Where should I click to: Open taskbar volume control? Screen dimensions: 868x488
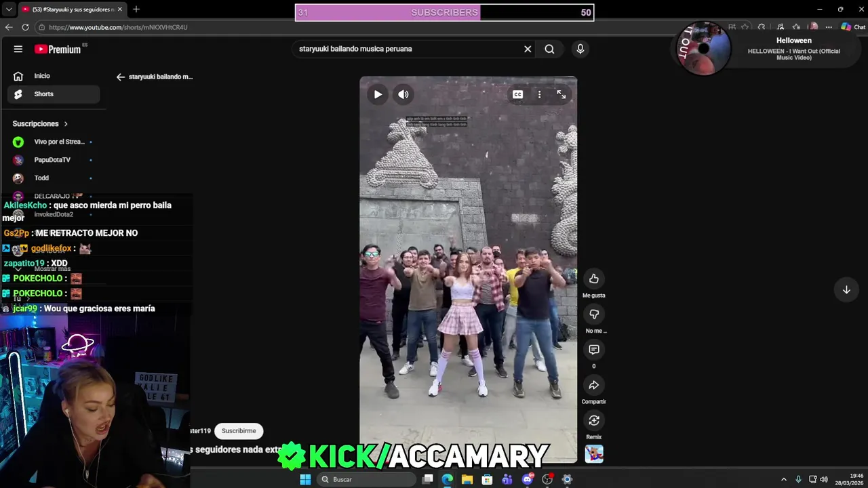(824, 479)
